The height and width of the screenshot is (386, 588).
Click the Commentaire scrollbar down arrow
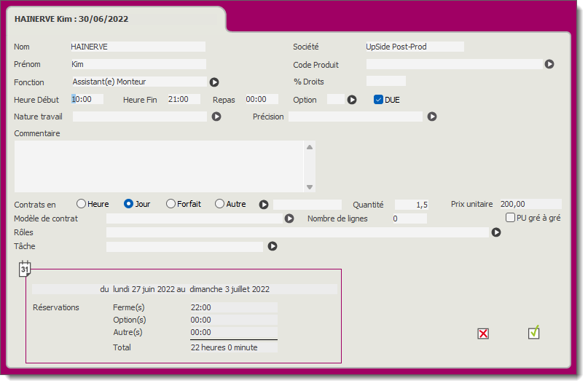310,187
